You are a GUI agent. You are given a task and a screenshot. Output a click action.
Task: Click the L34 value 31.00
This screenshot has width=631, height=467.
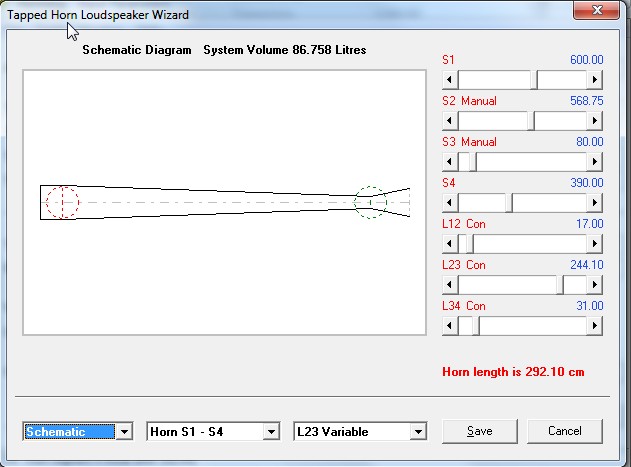(x=590, y=306)
